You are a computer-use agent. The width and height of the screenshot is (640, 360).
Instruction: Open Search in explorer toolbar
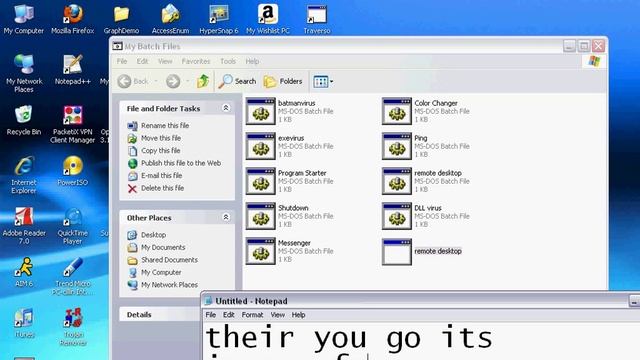[x=237, y=81]
